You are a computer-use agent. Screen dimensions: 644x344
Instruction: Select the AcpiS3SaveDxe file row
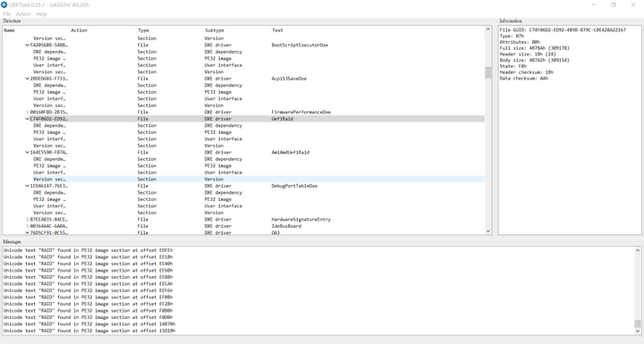243,79
